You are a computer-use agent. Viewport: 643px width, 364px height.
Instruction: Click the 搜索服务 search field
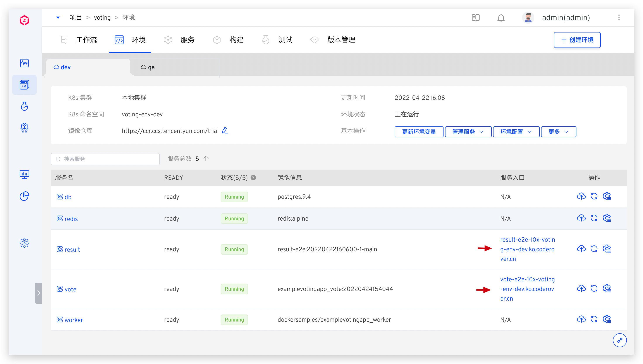(x=105, y=159)
